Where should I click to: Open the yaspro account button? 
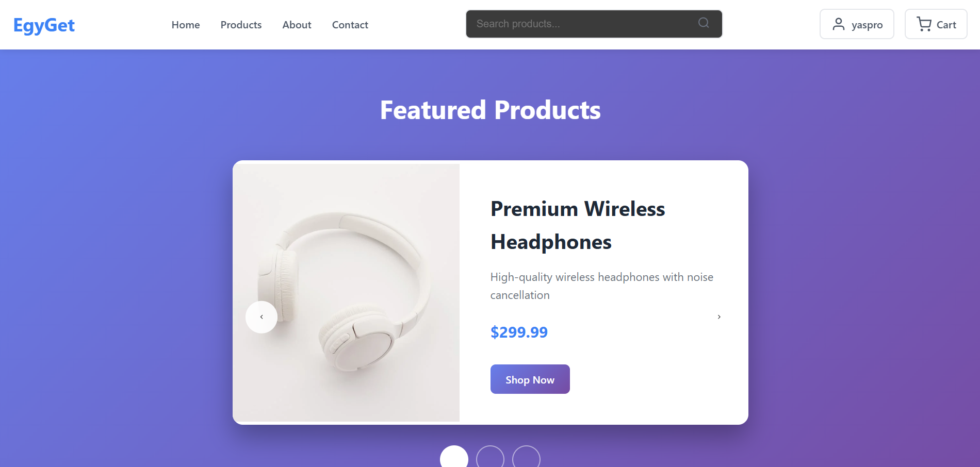pyautogui.click(x=857, y=24)
